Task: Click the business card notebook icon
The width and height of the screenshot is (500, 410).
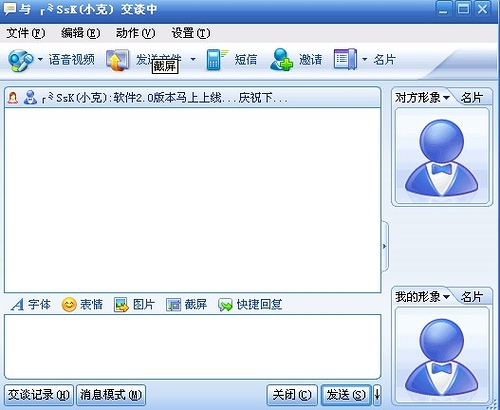Action: (345, 60)
